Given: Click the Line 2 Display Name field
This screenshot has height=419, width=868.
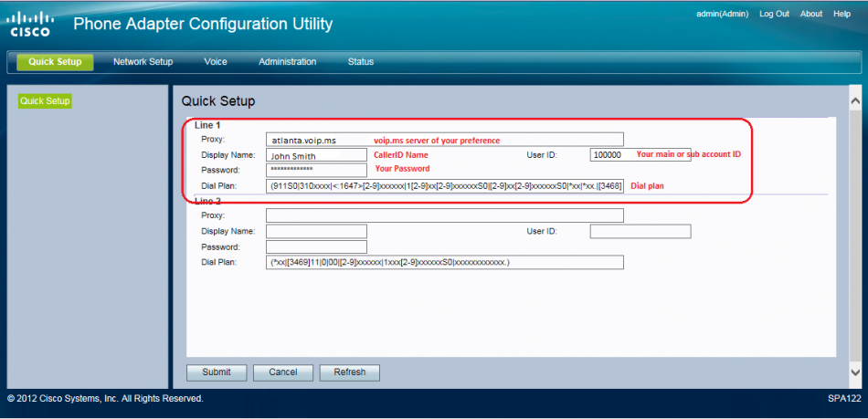Looking at the screenshot, I should pyautogui.click(x=317, y=231).
